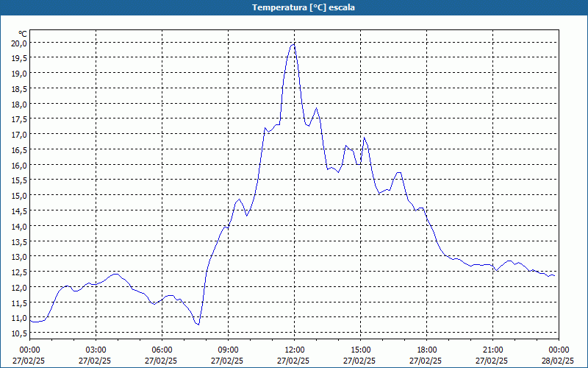Click the 18,5 y-axis label
This screenshot has width=588, height=368.
(x=19, y=88)
